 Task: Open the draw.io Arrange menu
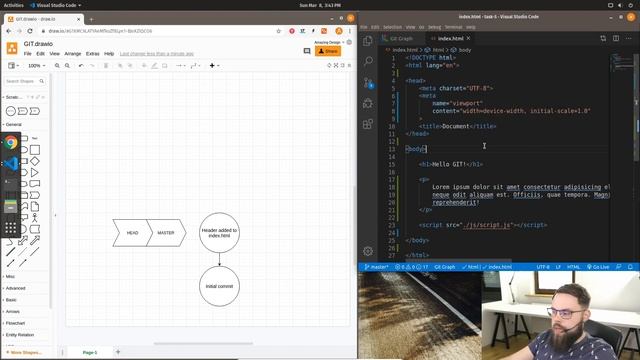tap(73, 54)
